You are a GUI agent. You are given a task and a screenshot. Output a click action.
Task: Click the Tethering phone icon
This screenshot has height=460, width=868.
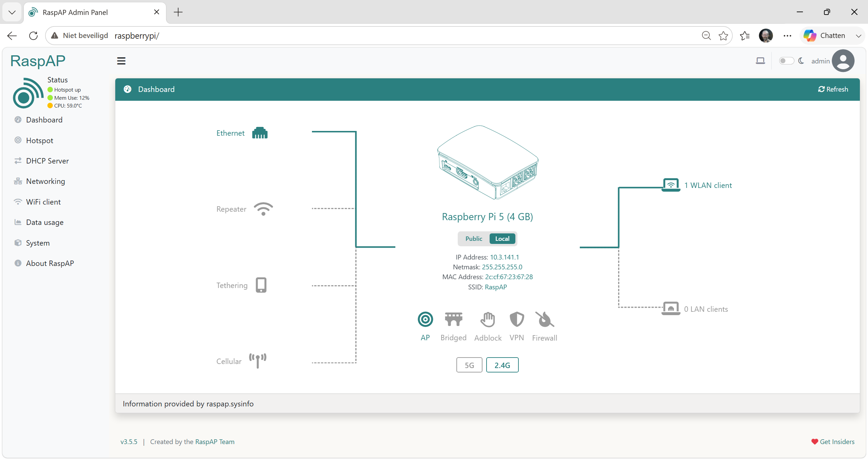(261, 285)
